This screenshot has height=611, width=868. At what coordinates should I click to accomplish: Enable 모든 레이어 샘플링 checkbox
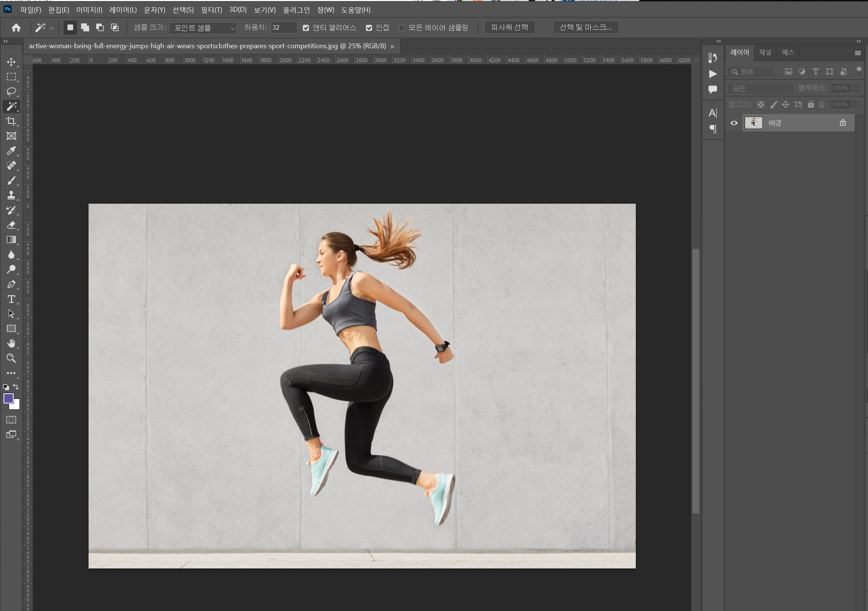tap(401, 28)
